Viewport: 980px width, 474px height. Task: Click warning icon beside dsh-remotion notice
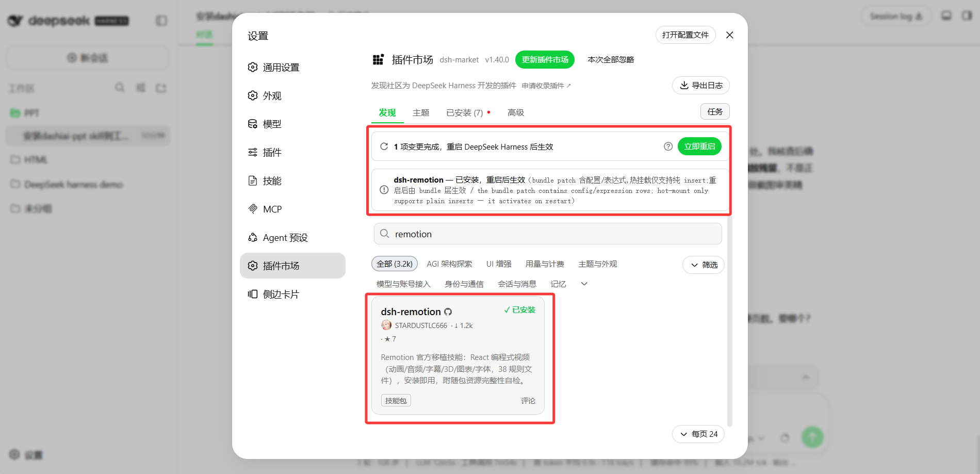[384, 190]
